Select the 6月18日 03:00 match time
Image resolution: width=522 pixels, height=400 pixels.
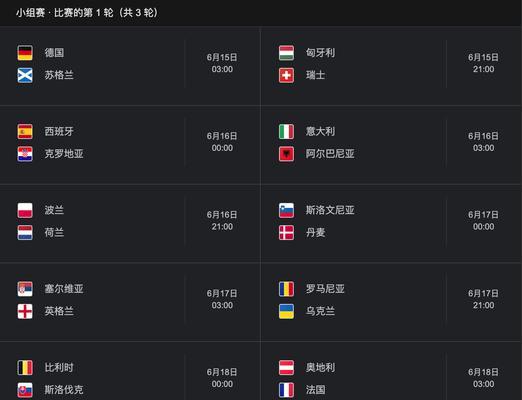(x=483, y=378)
